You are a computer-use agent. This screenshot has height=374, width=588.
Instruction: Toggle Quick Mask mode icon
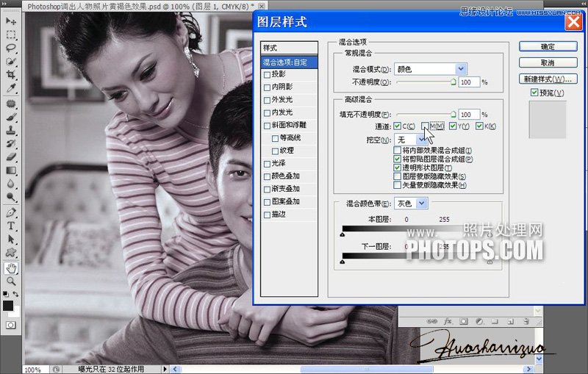click(x=11, y=325)
